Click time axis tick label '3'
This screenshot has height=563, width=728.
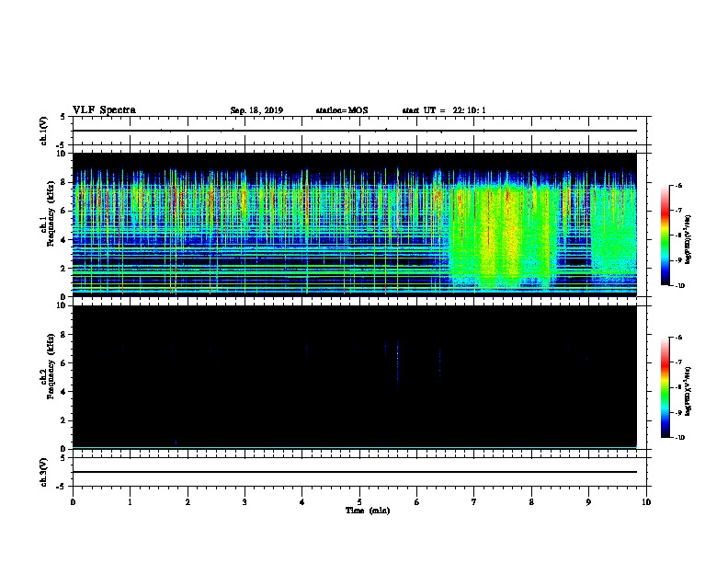coord(245,502)
